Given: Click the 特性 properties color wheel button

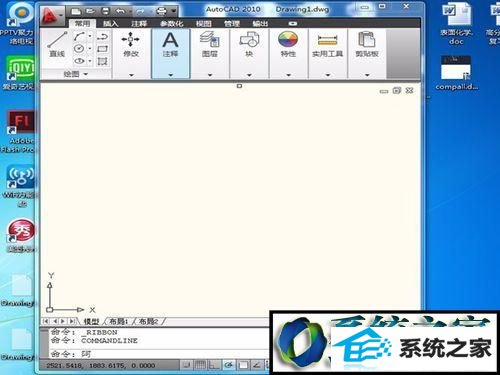Looking at the screenshot, I should 288,45.
